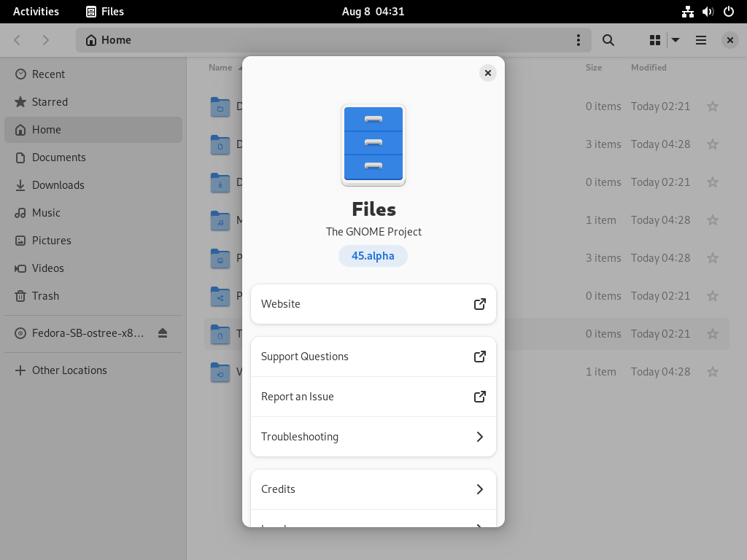Click the Downloads arrow icon in sidebar

pos(20,185)
